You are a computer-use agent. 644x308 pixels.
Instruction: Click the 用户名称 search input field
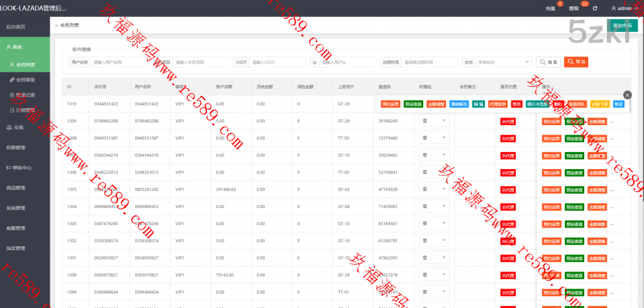(121, 62)
